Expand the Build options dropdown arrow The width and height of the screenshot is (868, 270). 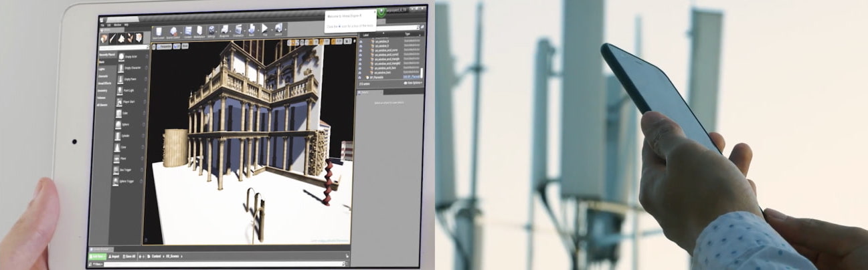pos(258,30)
